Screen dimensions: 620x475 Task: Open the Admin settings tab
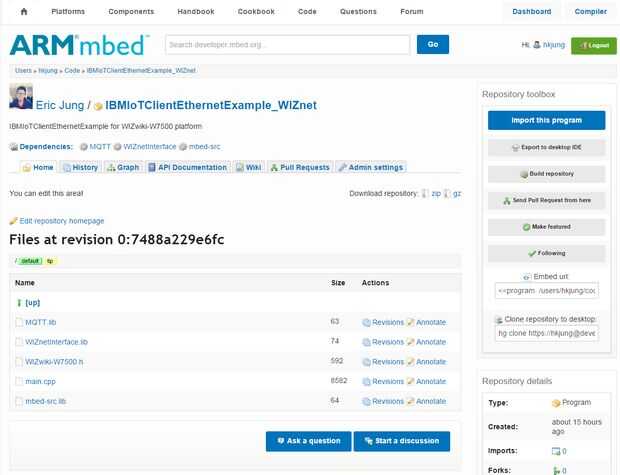pyautogui.click(x=371, y=167)
